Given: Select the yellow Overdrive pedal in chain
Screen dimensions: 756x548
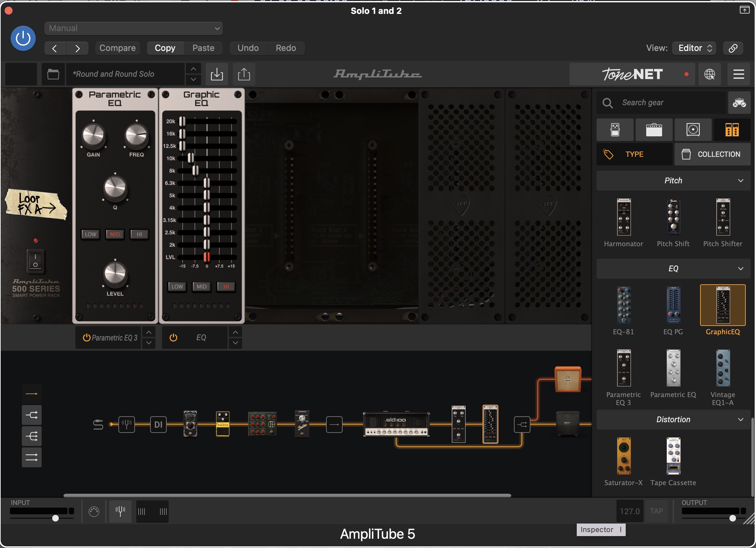Looking at the screenshot, I should point(223,424).
